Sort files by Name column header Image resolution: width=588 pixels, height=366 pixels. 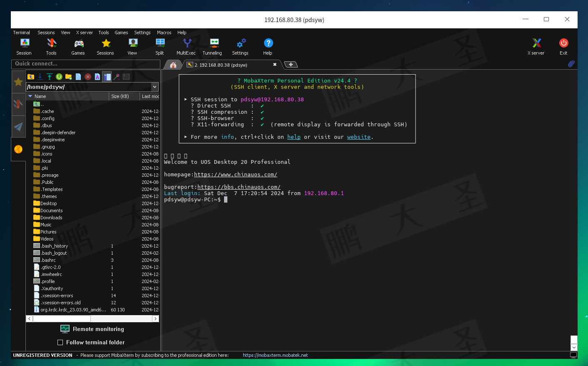pos(67,96)
